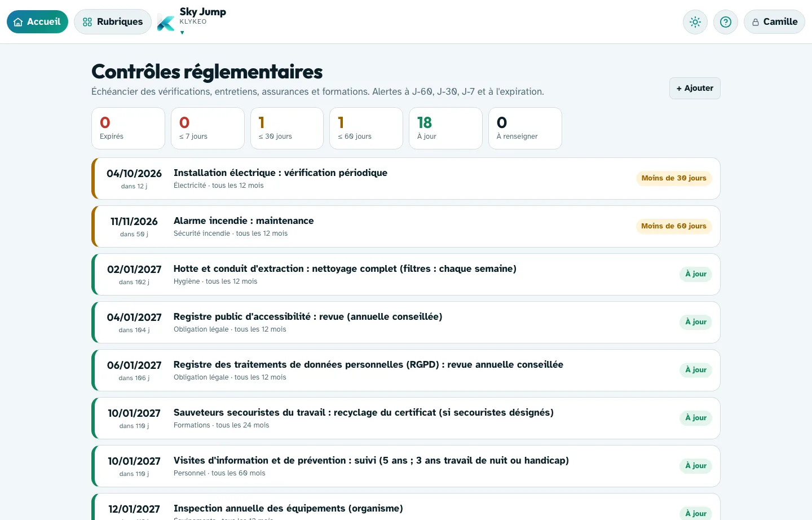Click À jour badge on Hotte row

coord(696,274)
